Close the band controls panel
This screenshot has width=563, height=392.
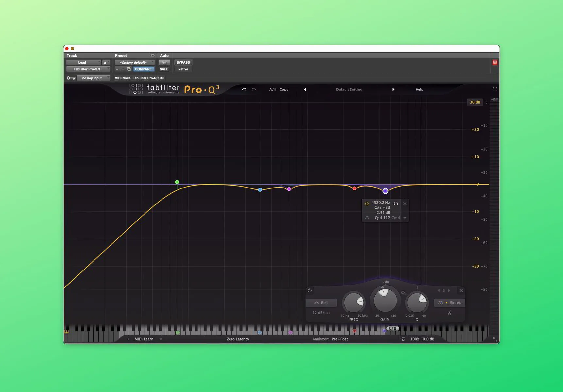pyautogui.click(x=461, y=290)
